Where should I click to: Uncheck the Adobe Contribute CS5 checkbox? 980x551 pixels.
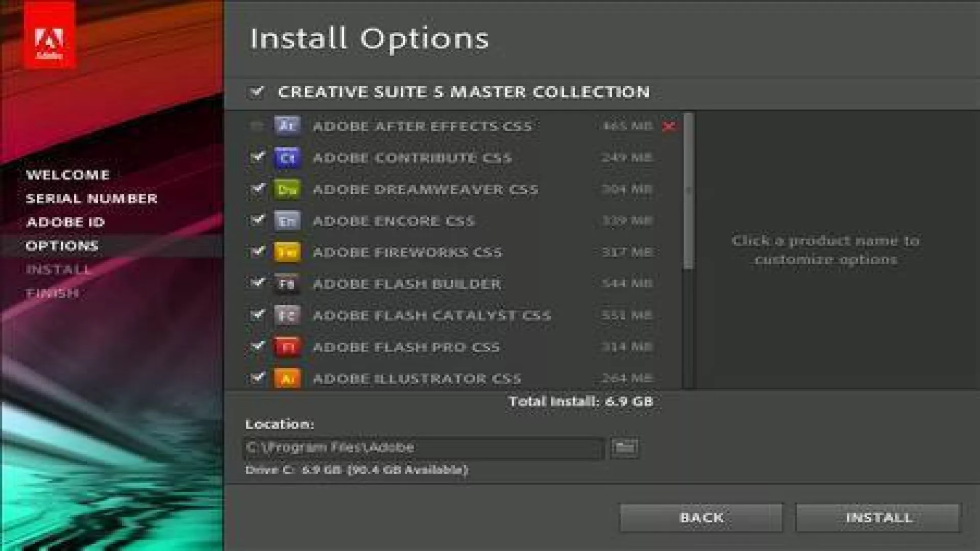pyautogui.click(x=257, y=156)
